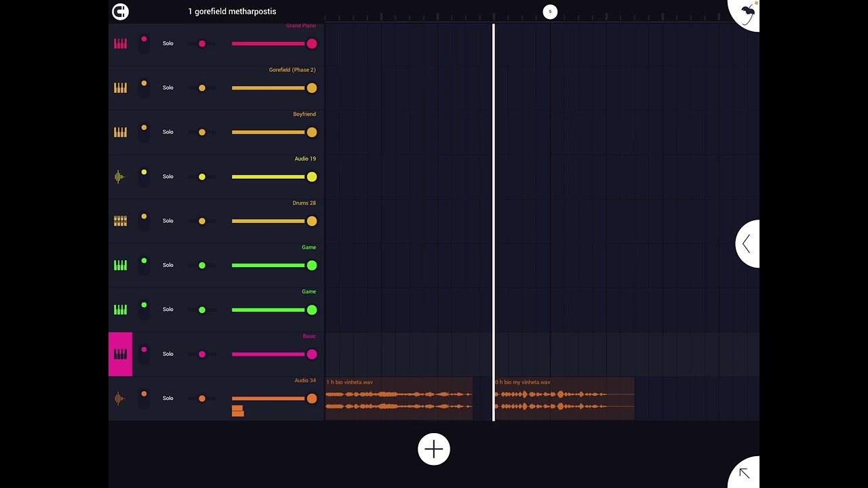Viewport: 868px width, 488px height.
Task: Select the highlighted Basic track keyboard icon
Action: [121, 354]
